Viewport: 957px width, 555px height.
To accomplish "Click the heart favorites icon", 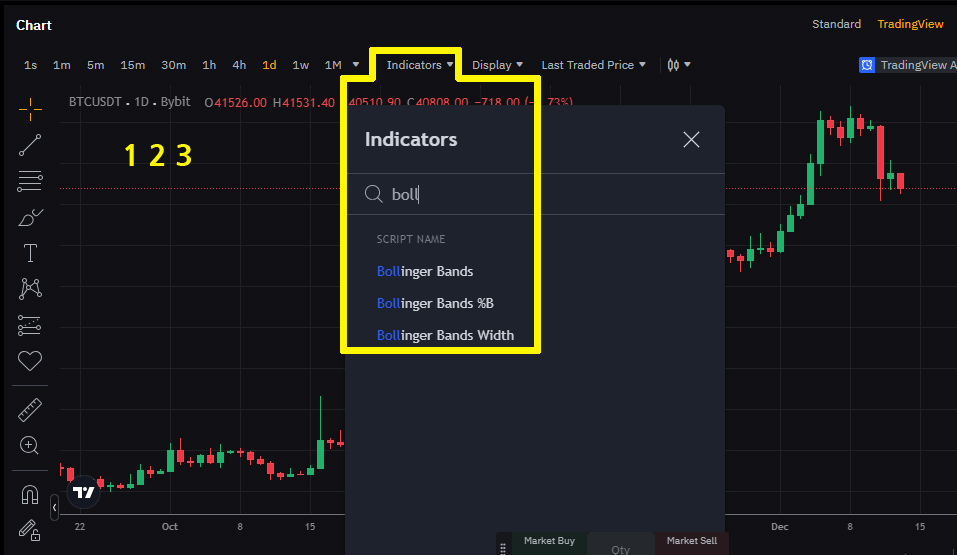I will (x=30, y=361).
